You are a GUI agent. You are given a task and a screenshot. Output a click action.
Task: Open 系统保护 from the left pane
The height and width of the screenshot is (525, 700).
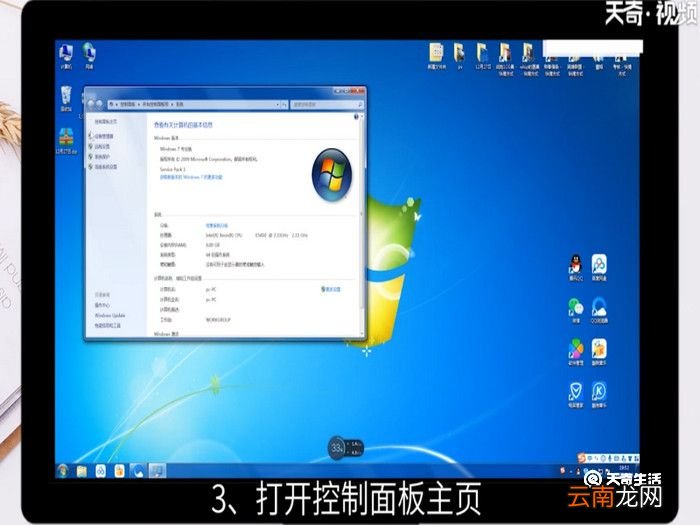[x=102, y=157]
